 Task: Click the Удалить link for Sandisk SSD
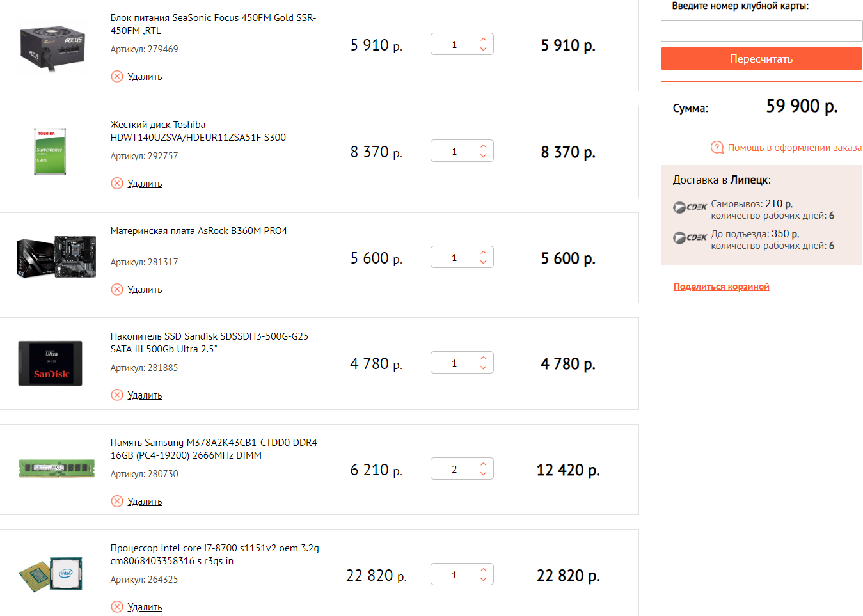tap(145, 395)
